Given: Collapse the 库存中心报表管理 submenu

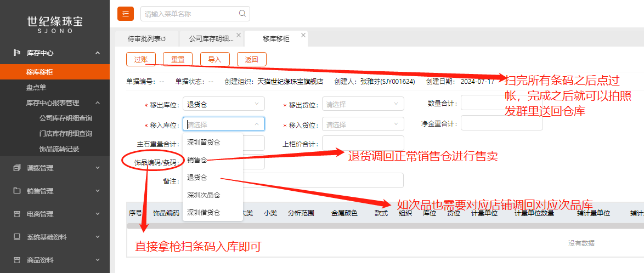Looking at the screenshot, I should tap(97, 103).
